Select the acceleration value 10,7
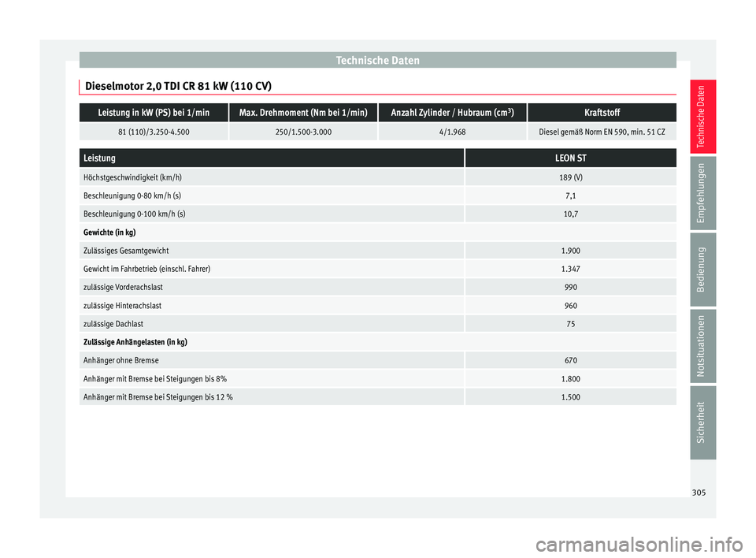 [x=571, y=214]
